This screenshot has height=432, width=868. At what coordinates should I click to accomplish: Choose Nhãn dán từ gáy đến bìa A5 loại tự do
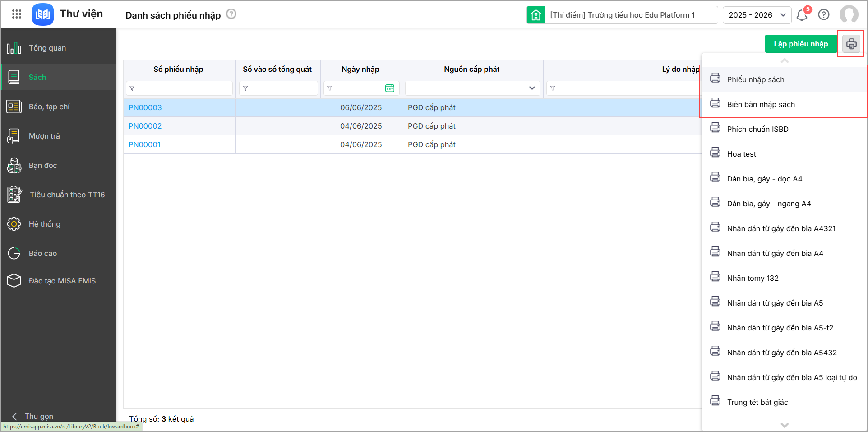pyautogui.click(x=784, y=377)
